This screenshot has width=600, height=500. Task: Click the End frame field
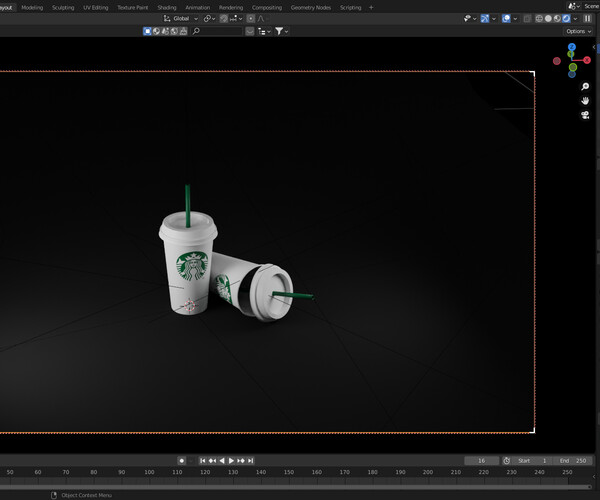point(572,461)
